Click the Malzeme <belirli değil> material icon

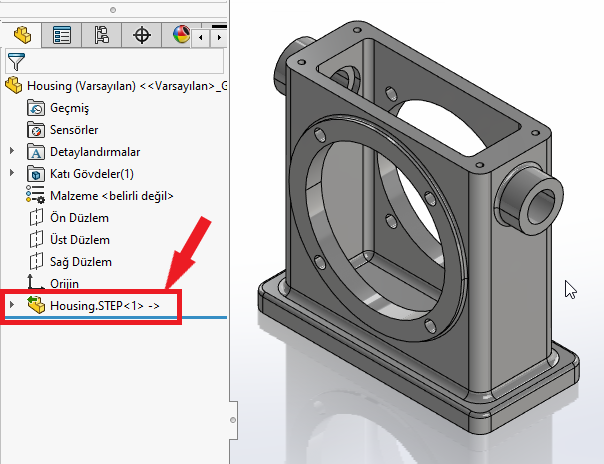pos(35,196)
